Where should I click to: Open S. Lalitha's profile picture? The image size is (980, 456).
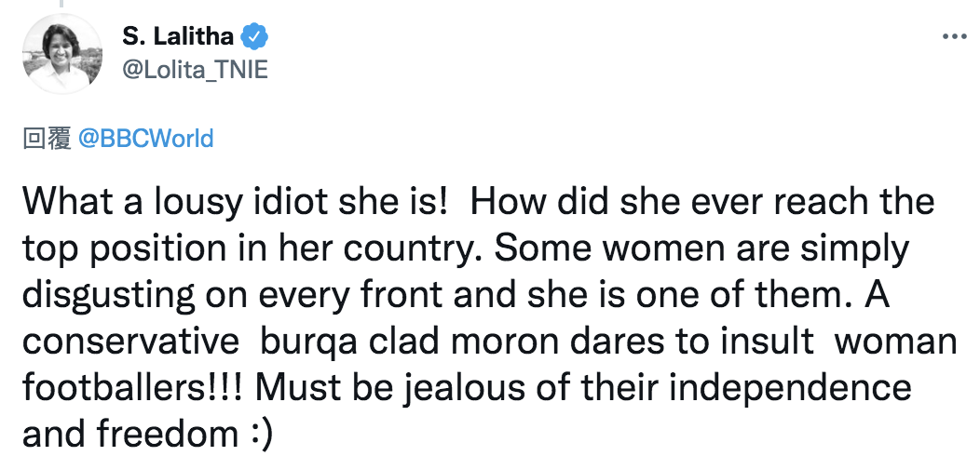coord(61,53)
